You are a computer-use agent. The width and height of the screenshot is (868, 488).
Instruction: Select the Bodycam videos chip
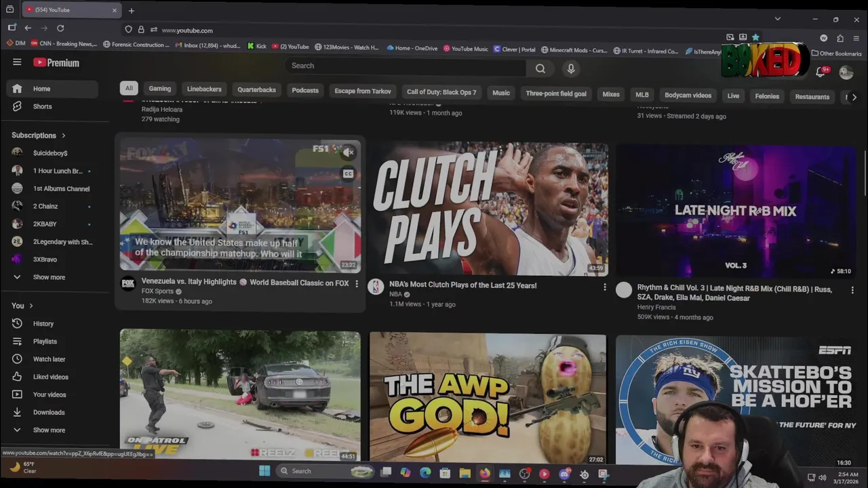(688, 96)
